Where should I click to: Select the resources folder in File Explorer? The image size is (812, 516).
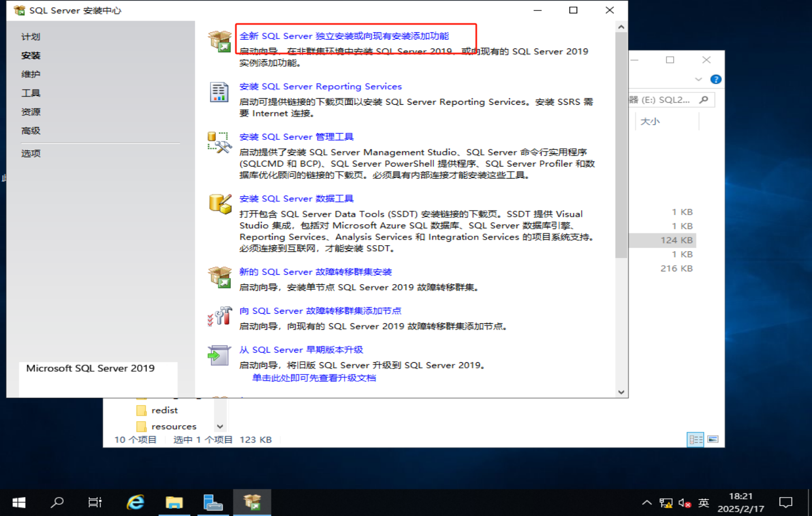click(166, 425)
